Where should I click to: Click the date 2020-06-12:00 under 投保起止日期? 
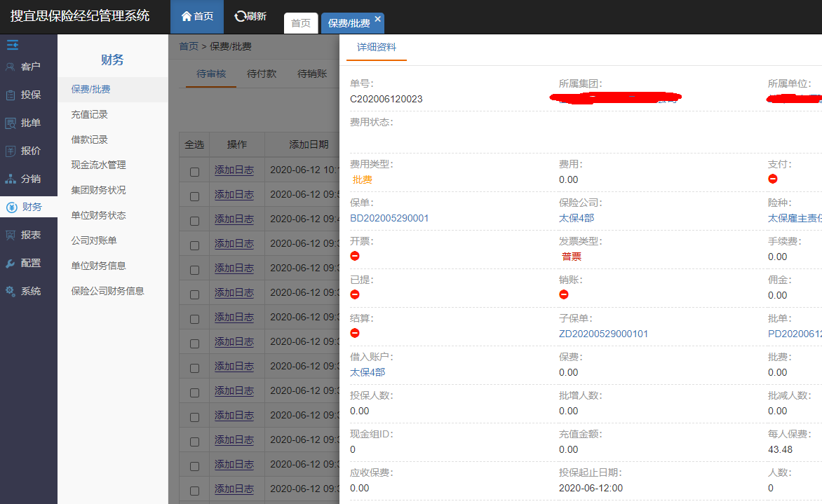point(591,489)
